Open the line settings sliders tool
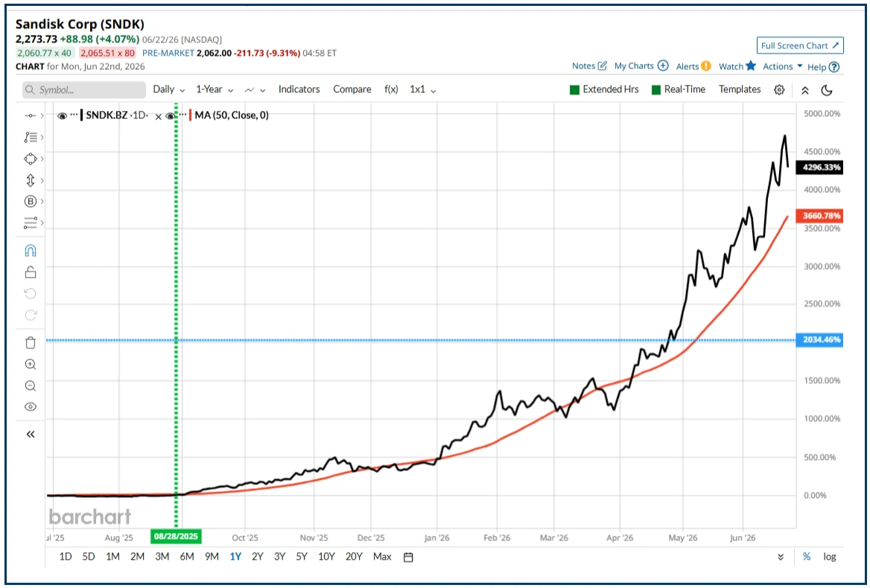 (31, 223)
